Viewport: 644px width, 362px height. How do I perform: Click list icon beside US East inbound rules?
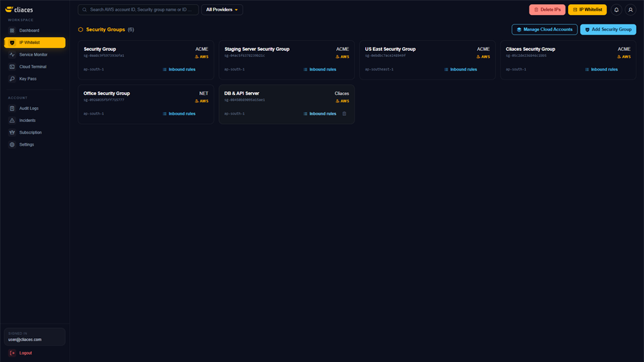[446, 69]
